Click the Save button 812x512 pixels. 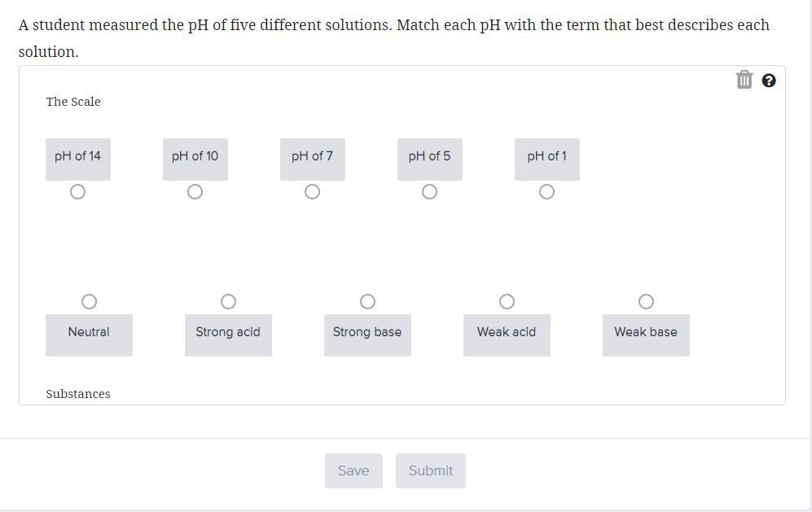(x=353, y=470)
